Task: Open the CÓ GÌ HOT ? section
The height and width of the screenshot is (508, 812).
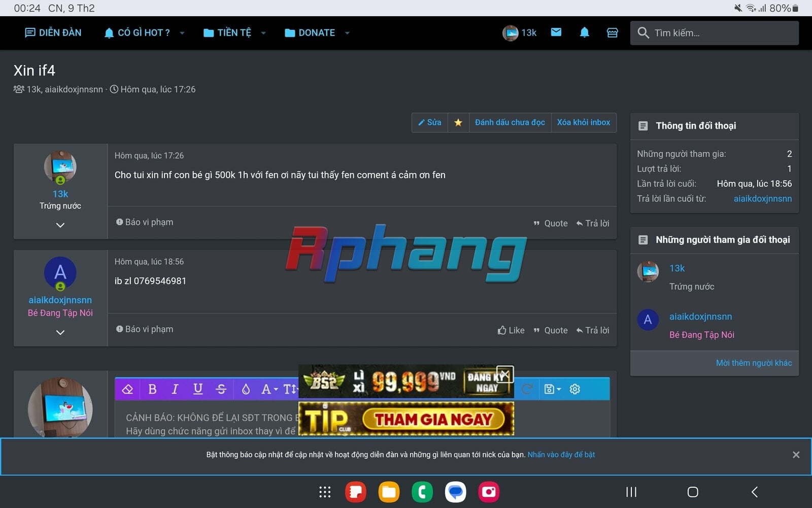Action: click(x=137, y=33)
